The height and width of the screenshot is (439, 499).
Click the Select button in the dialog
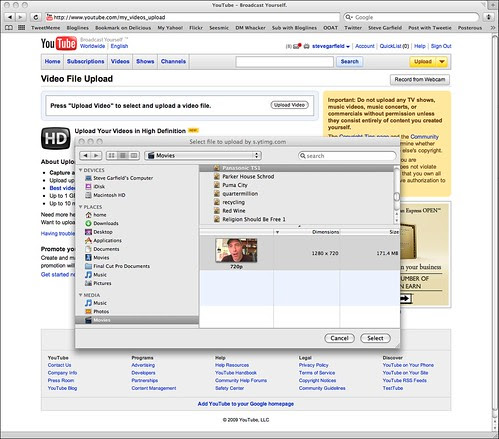(375, 338)
